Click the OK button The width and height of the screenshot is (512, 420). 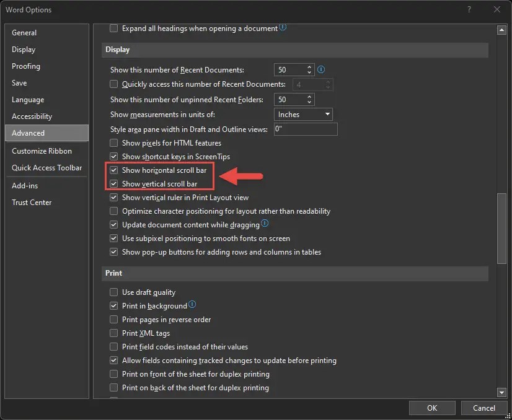(432, 408)
